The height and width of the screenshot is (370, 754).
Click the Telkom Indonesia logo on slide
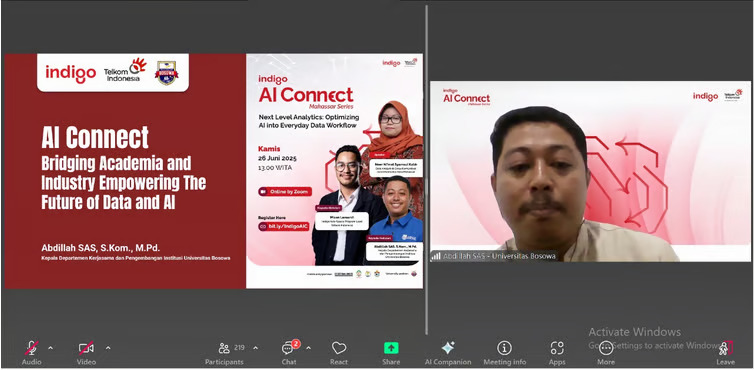pos(125,70)
